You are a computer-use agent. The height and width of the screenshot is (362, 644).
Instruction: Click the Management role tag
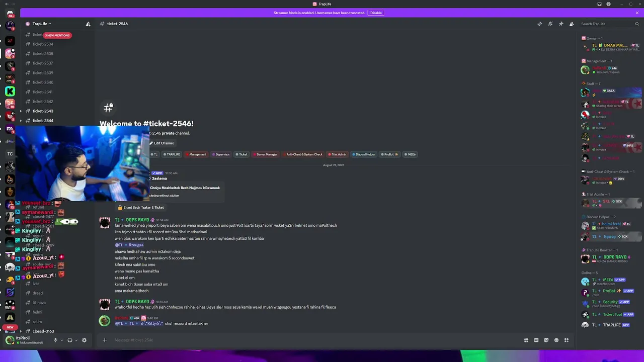(x=196, y=154)
